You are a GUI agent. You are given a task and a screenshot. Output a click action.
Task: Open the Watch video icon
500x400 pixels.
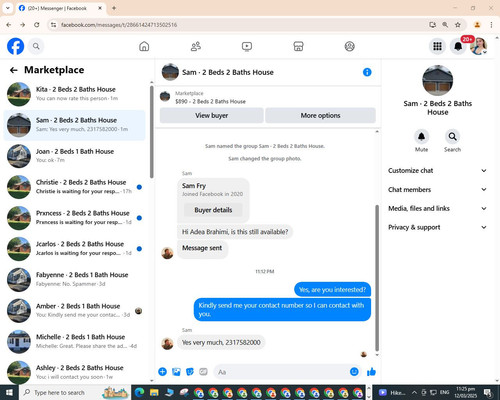pyautogui.click(x=247, y=46)
